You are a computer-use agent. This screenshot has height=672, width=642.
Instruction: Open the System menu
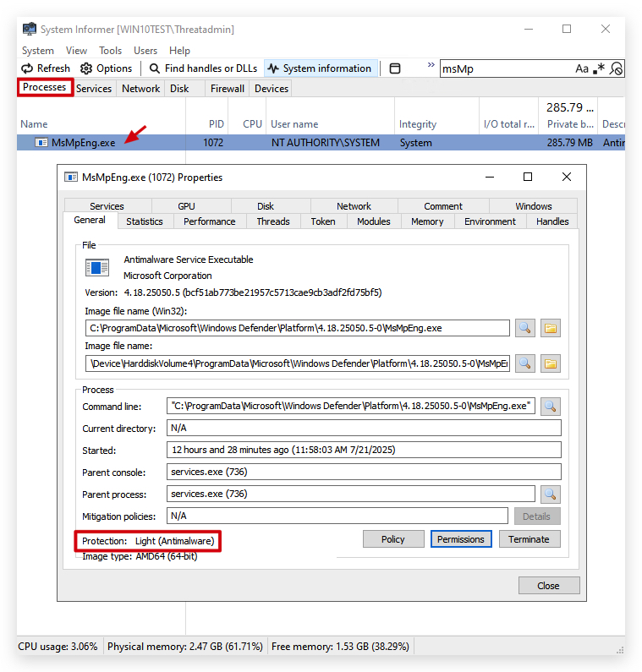38,51
